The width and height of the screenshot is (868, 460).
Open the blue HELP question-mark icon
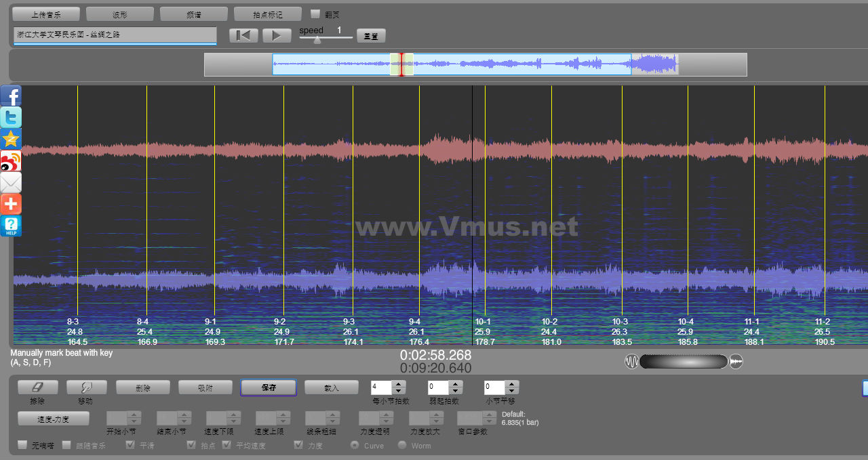coord(11,226)
